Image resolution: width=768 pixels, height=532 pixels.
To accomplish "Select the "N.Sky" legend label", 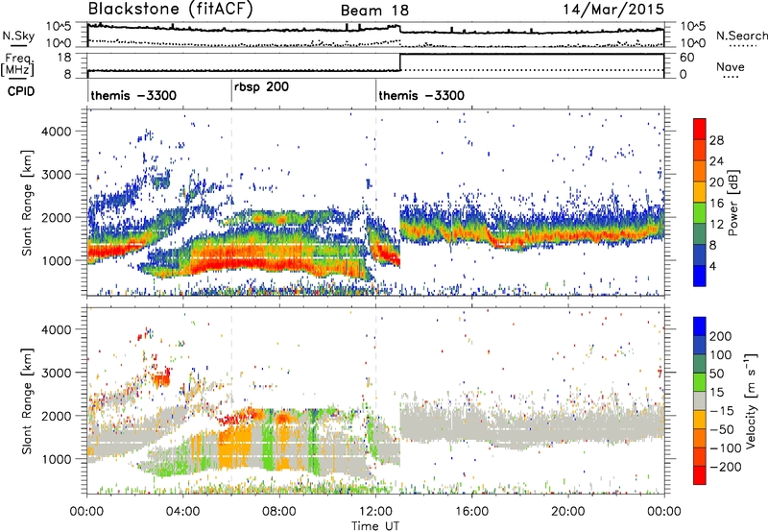I will [x=18, y=36].
